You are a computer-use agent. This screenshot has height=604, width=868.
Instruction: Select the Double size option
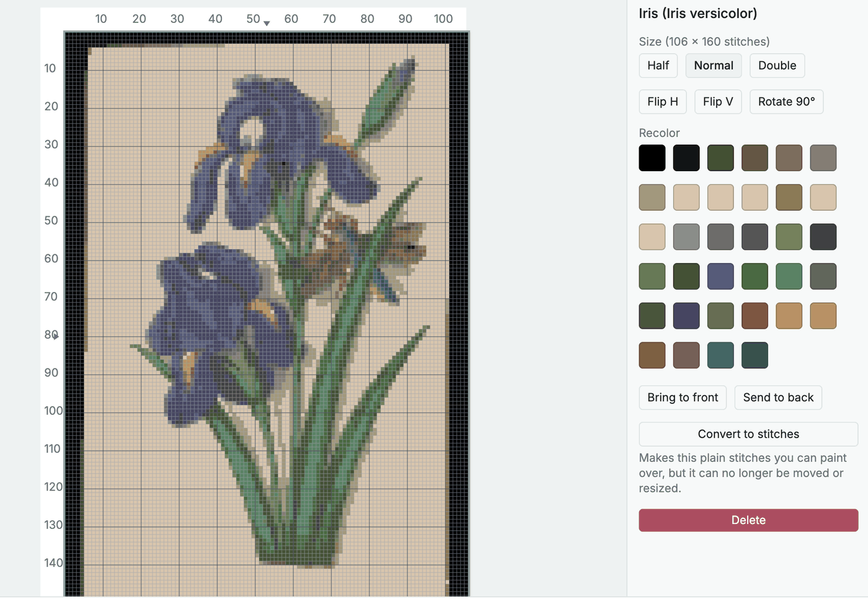point(777,66)
